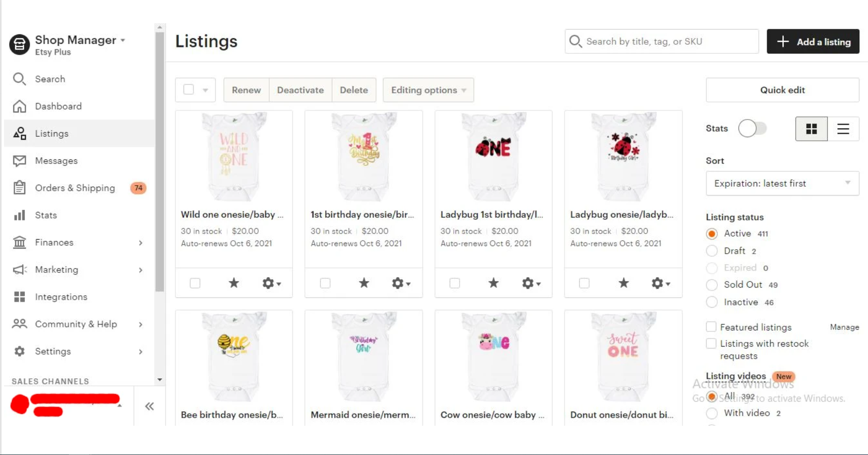Enable the Stats toggle switch

tap(753, 128)
